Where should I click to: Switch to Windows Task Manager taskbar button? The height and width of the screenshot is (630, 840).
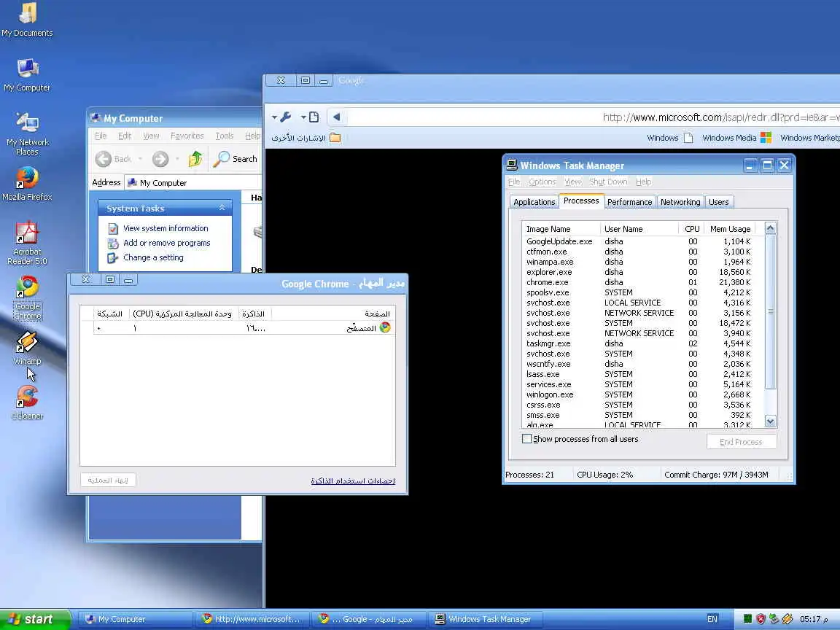486,619
